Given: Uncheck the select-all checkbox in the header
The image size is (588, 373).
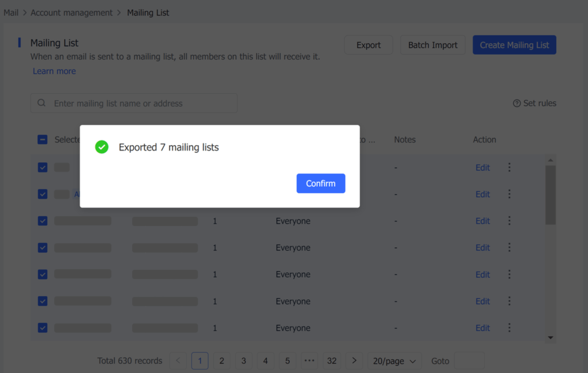Looking at the screenshot, I should pos(42,140).
